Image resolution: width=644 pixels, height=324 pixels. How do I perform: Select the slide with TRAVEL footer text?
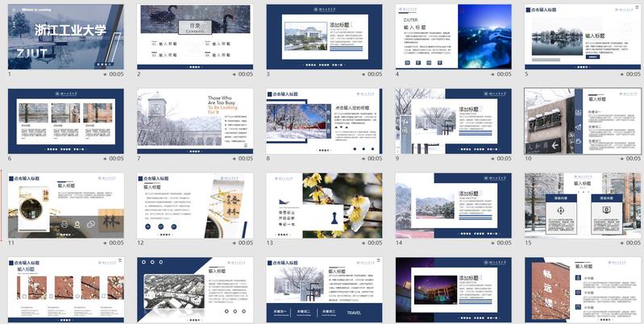click(324, 290)
